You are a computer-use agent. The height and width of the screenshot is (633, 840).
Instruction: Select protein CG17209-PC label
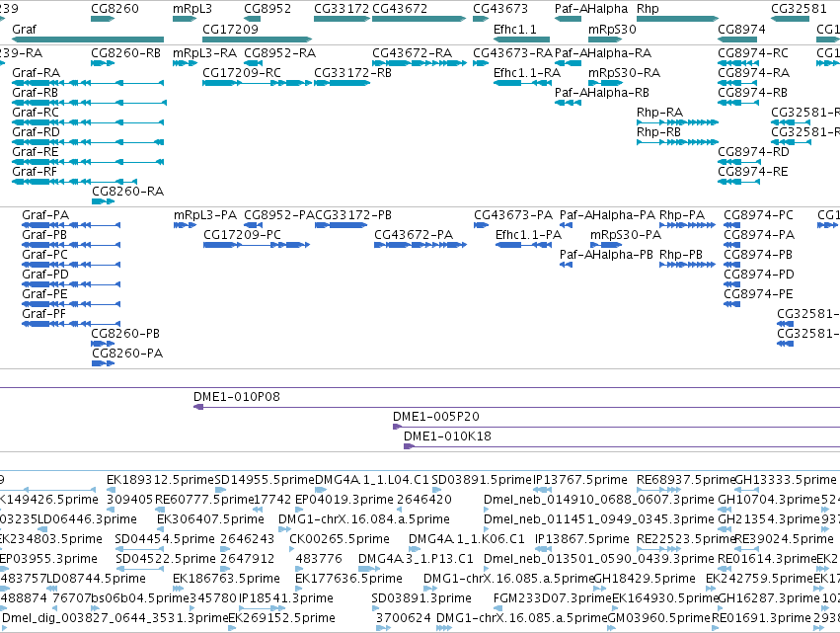[x=242, y=235]
